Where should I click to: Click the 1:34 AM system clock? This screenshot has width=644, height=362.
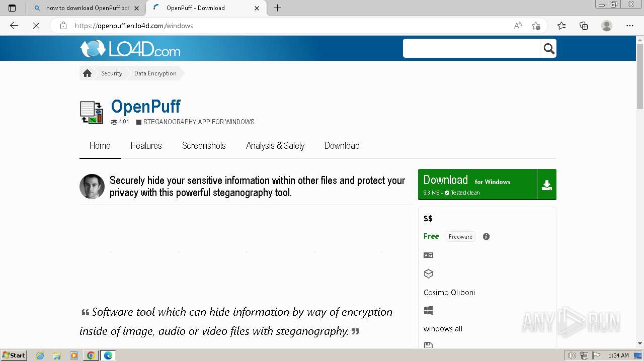(618, 355)
